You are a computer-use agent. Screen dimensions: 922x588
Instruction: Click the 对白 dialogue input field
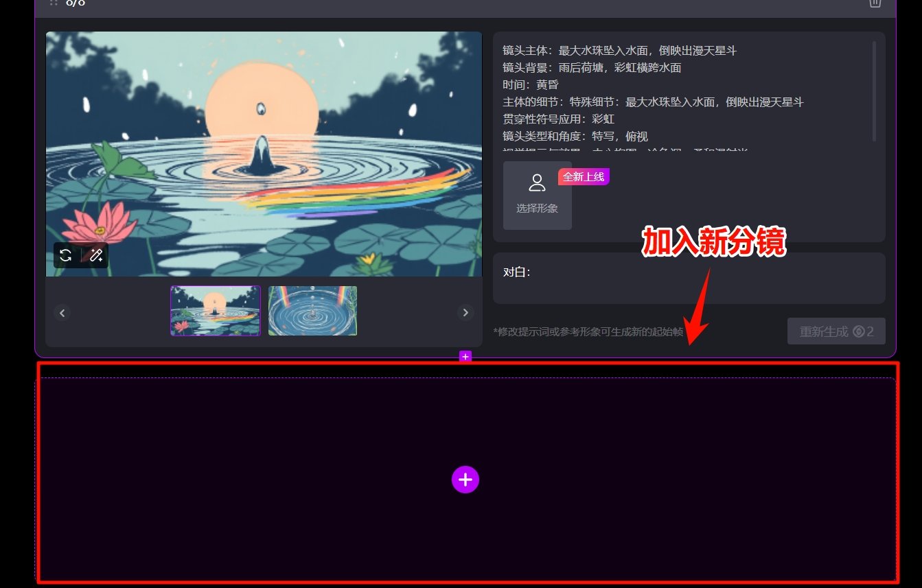click(x=689, y=278)
